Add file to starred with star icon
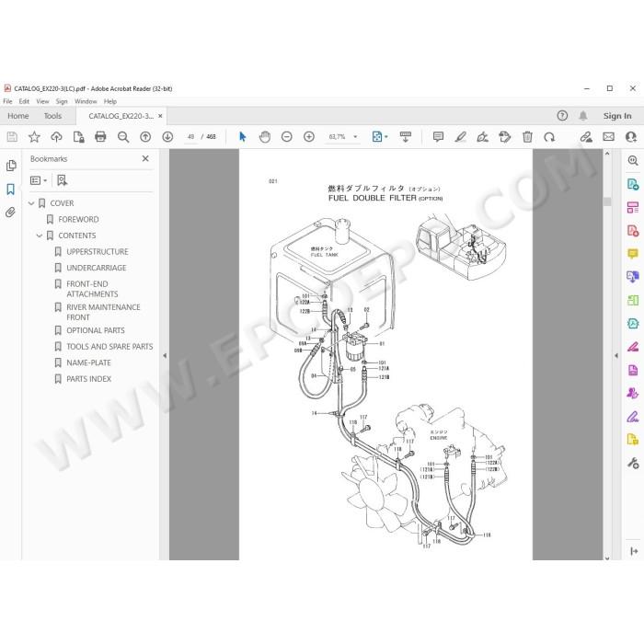The image size is (644, 644). point(34,136)
